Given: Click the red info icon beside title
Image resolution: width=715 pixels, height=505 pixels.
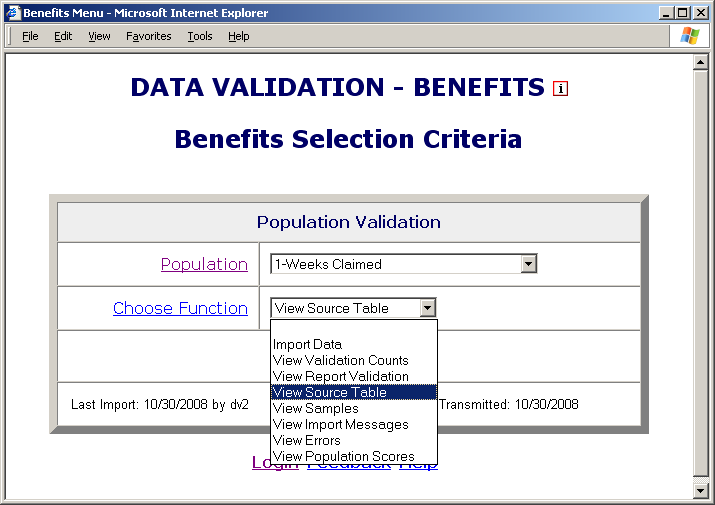Looking at the screenshot, I should (x=560, y=89).
